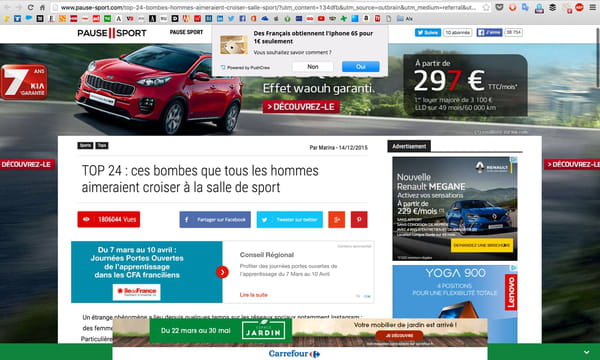
Task: Select the Advertisement tab label
Action: coord(409,146)
